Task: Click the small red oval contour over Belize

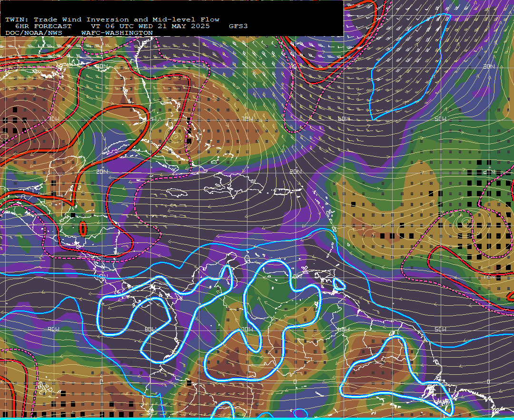Action: (83, 228)
